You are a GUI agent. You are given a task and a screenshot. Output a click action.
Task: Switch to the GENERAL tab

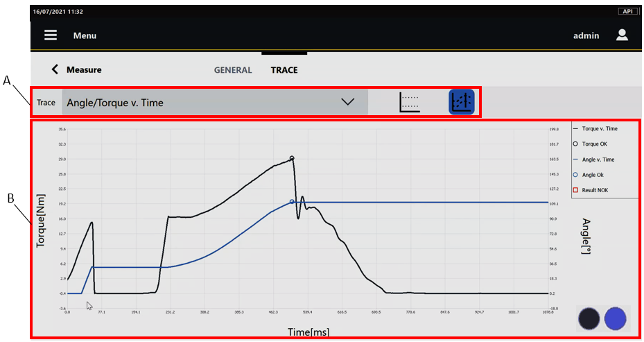pos(232,70)
